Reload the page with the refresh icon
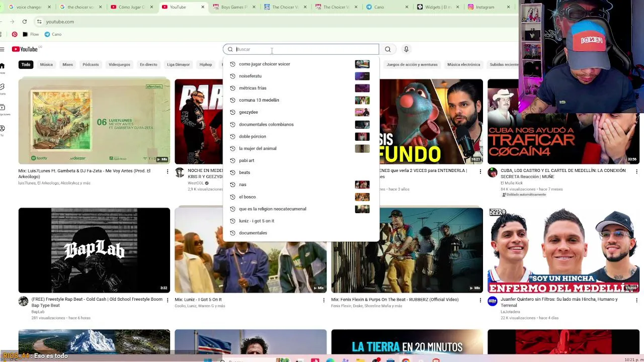Image resolution: width=644 pixels, height=362 pixels. point(24,22)
